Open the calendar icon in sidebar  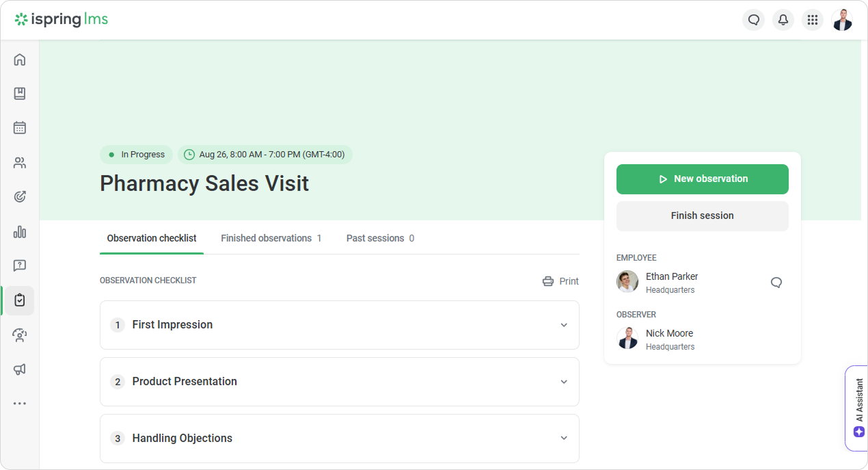tap(20, 128)
